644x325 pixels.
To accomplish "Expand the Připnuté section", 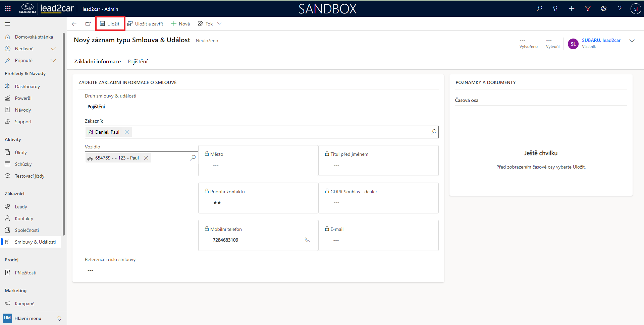I will (53, 60).
